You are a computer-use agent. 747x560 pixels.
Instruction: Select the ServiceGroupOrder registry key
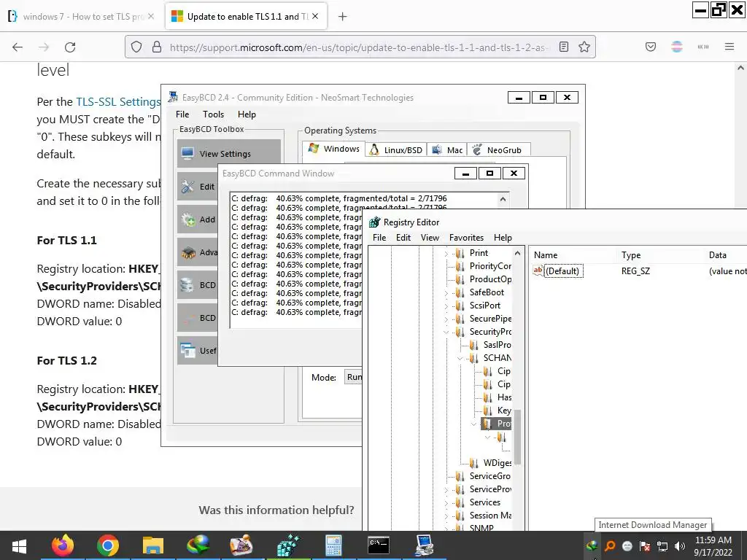490,475
